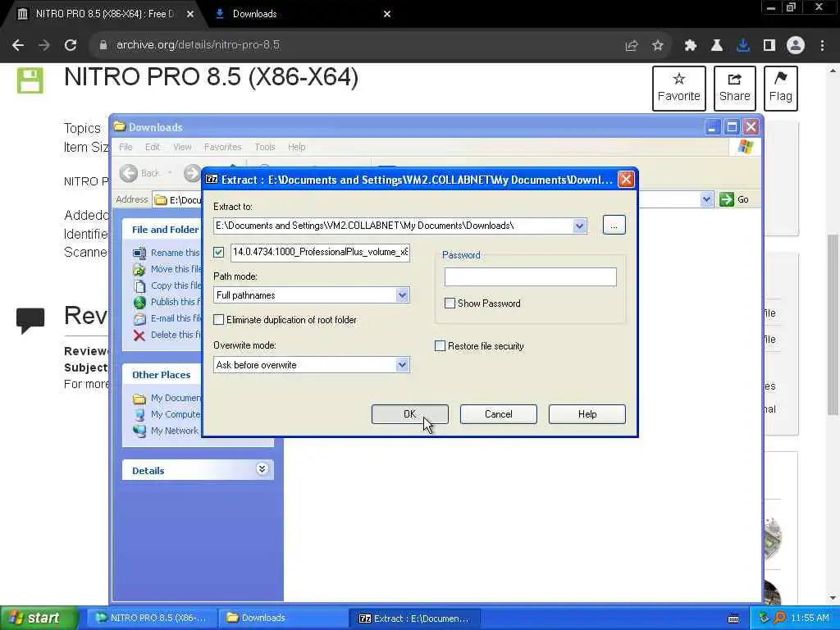This screenshot has width=840, height=630.
Task: Click the green floppy disk software icon
Action: (30, 81)
